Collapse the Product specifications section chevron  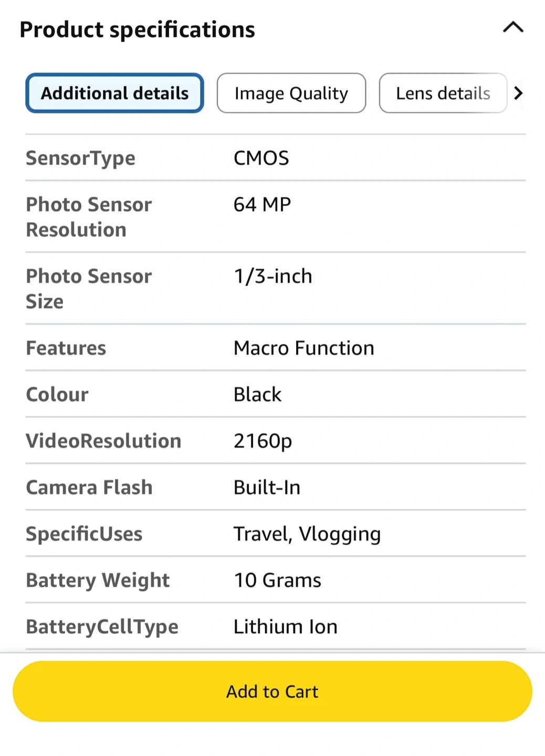tap(513, 27)
